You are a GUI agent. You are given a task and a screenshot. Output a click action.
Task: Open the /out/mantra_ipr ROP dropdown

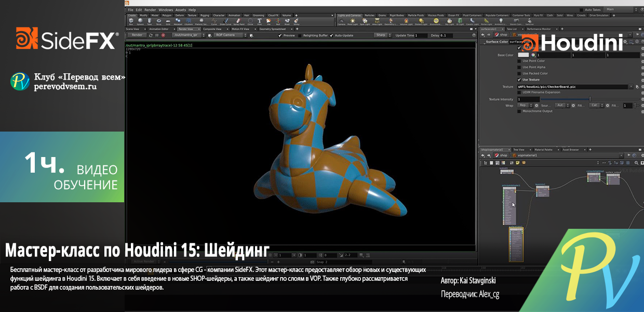189,35
